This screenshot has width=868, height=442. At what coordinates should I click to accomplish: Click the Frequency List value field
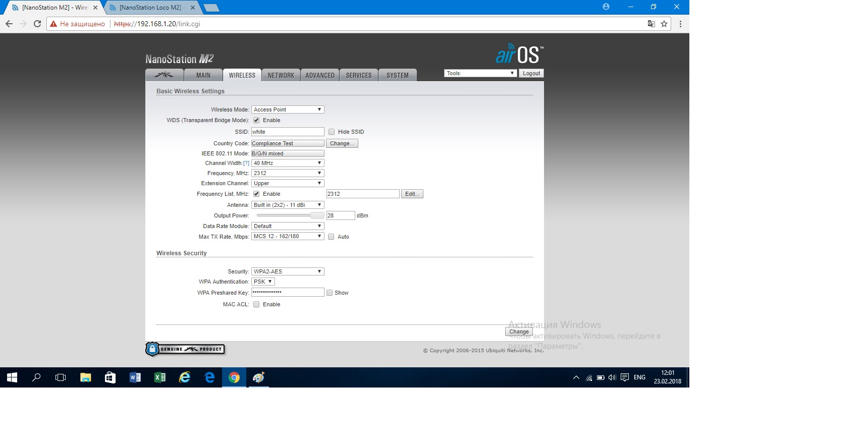(363, 194)
